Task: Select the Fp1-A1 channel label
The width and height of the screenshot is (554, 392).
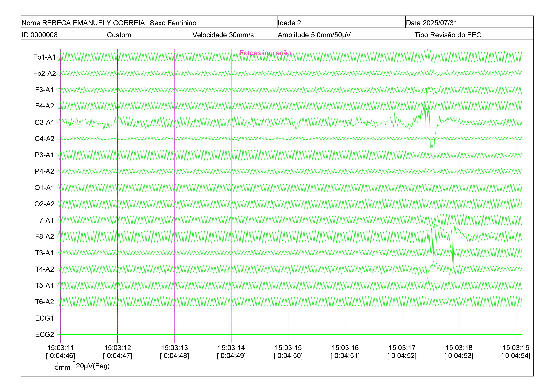Action: click(44, 57)
